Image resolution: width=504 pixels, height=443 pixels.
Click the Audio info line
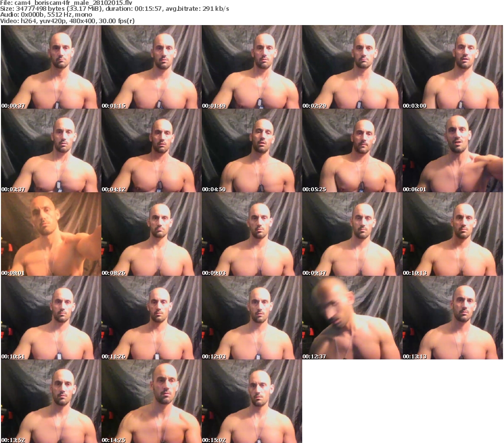pyautogui.click(x=46, y=15)
